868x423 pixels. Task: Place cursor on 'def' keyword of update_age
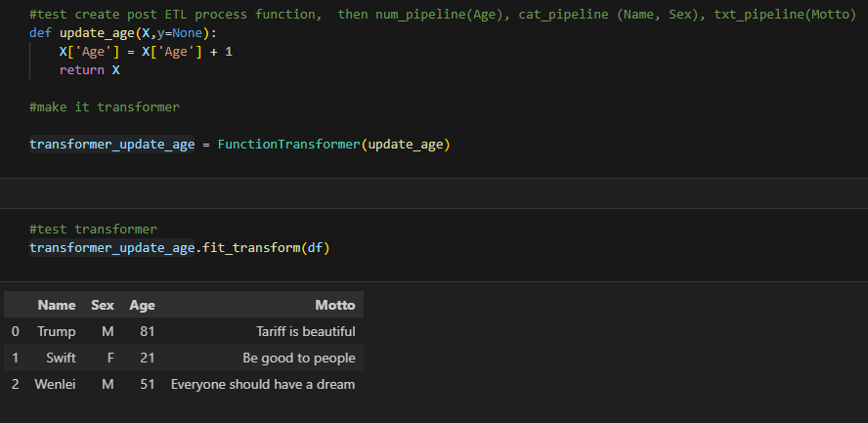pyautogui.click(x=40, y=33)
